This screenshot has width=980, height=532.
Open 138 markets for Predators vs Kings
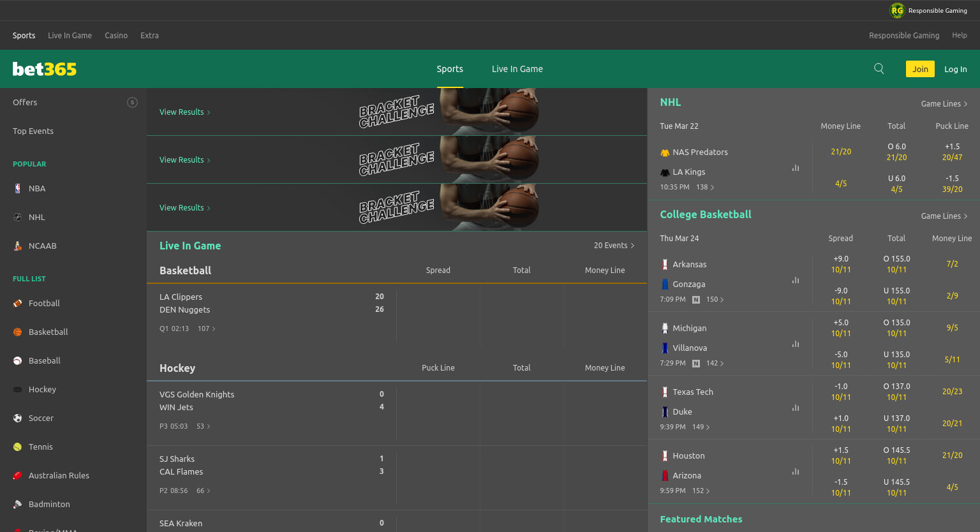705,187
